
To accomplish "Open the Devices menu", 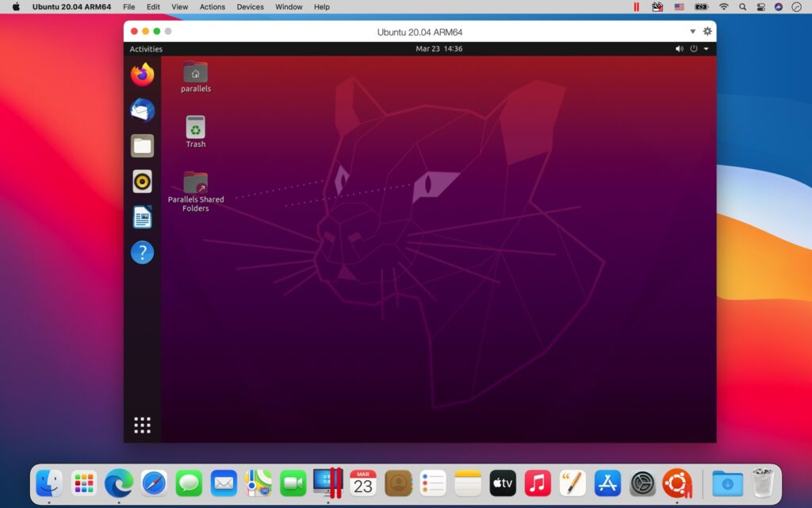I will 250,7.
